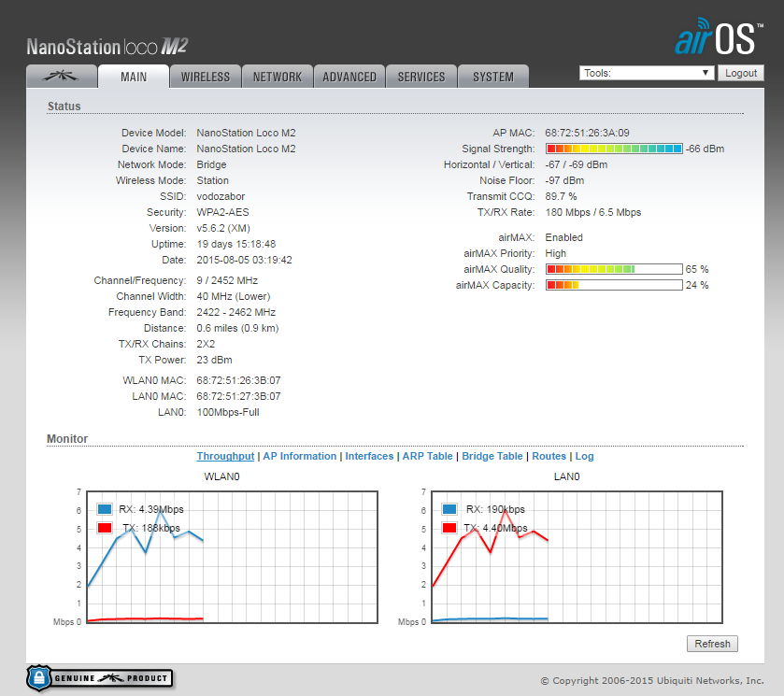This screenshot has width=784, height=696.
Task: Click the Wireless Mode value Station
Action: click(212, 180)
